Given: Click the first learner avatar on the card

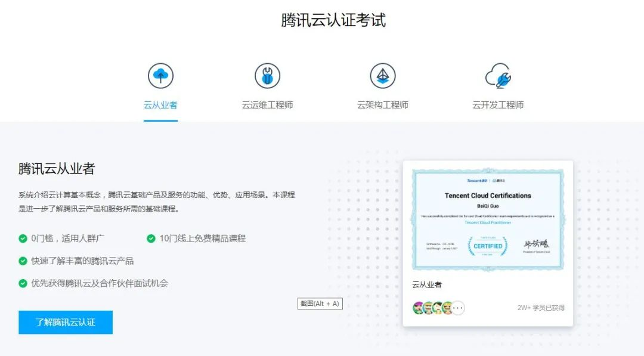Looking at the screenshot, I should click(419, 308).
